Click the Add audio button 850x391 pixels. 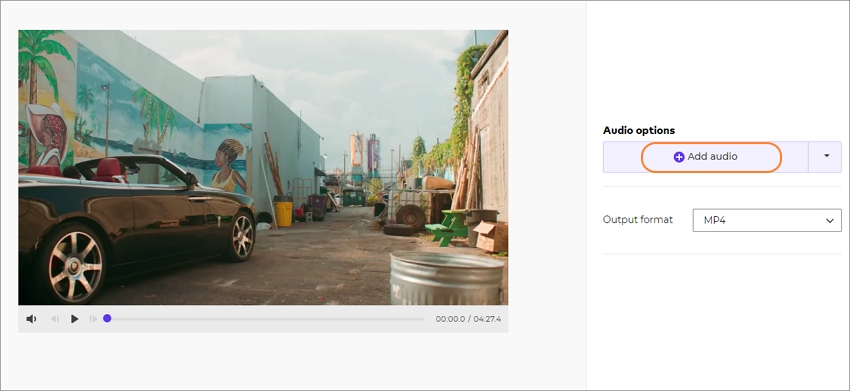[x=705, y=157]
